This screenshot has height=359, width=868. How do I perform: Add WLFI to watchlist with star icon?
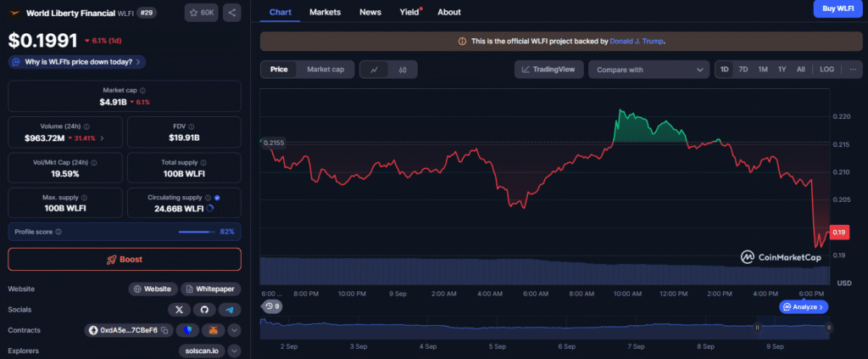(x=202, y=13)
